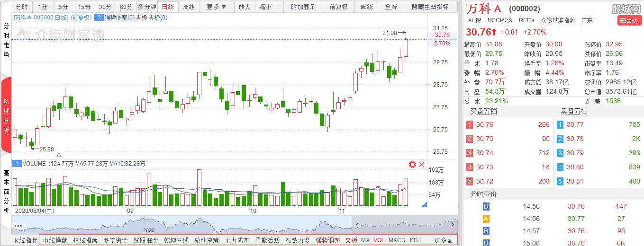Open the 众赢基准指数 tag
This screenshot has height=246, width=644.
[558, 20]
